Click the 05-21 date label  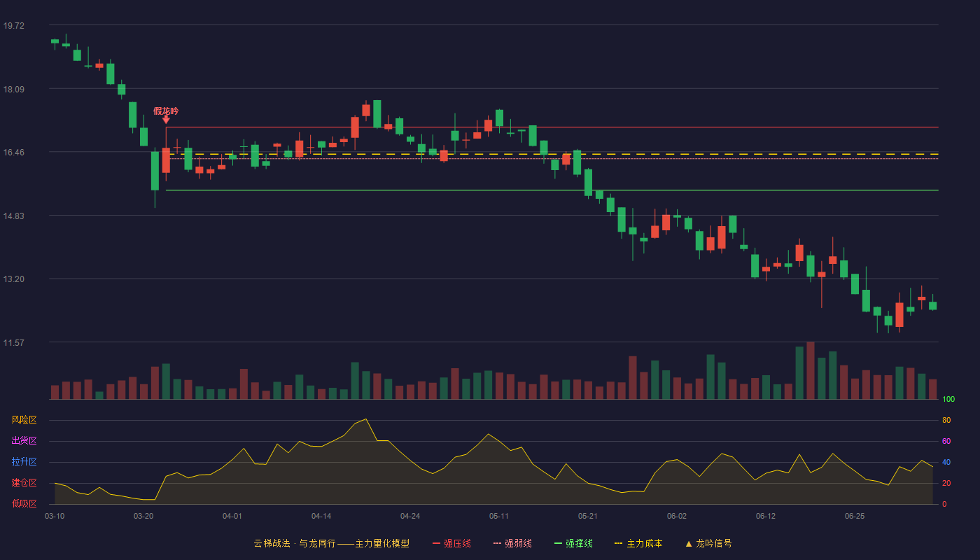click(x=588, y=516)
